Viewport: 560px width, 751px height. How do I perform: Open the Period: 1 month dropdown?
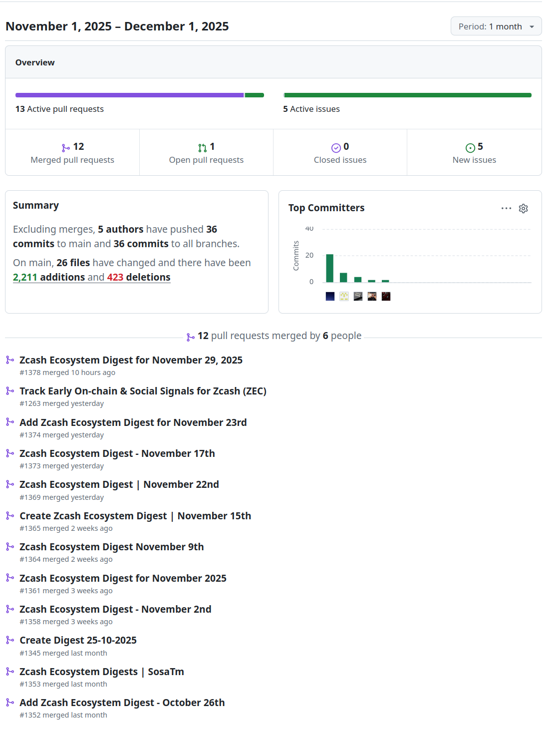496,26
